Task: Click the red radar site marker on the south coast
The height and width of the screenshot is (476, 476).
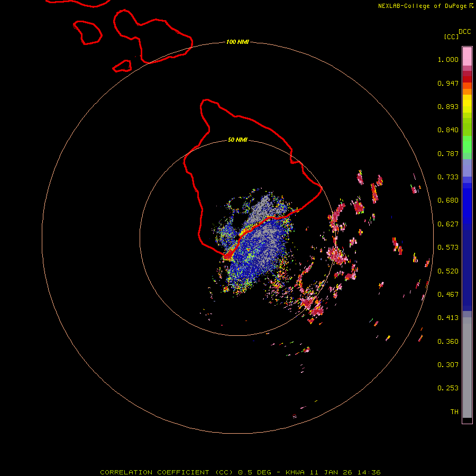Action: coord(228,257)
